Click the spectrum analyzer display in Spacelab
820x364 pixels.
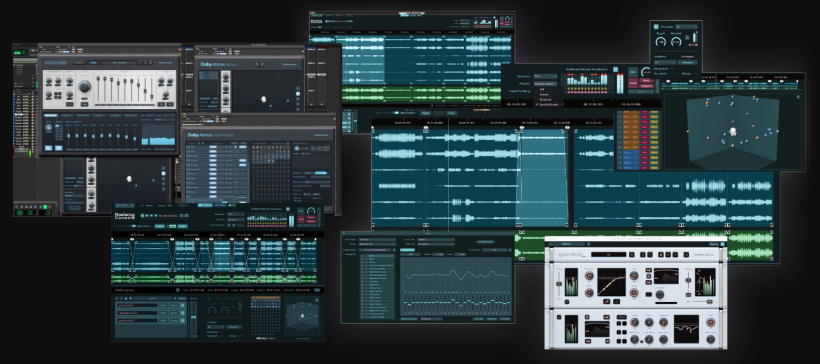(x=158, y=135)
